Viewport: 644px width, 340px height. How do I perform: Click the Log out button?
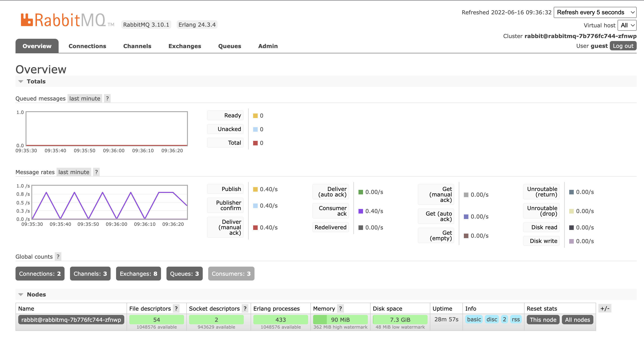pyautogui.click(x=623, y=46)
